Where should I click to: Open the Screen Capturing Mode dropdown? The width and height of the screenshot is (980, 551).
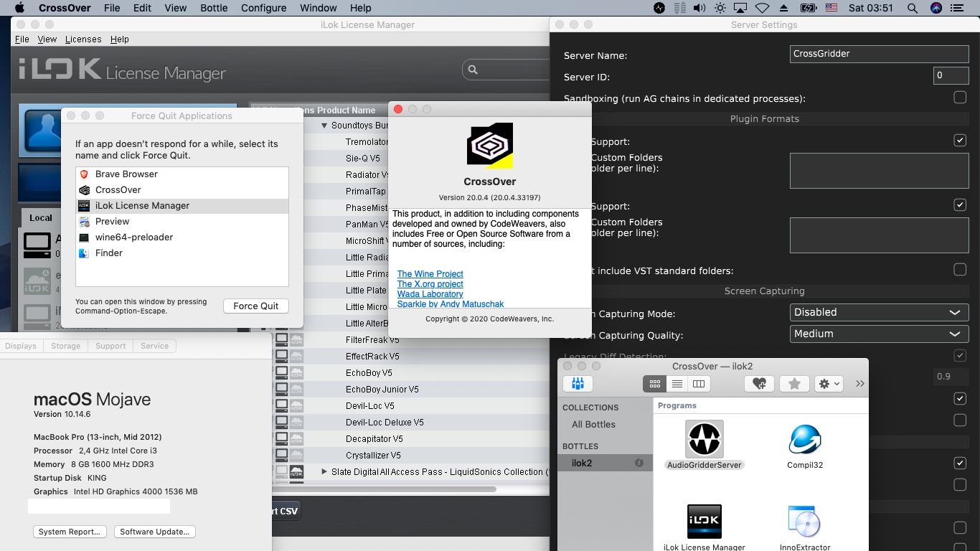[880, 312]
